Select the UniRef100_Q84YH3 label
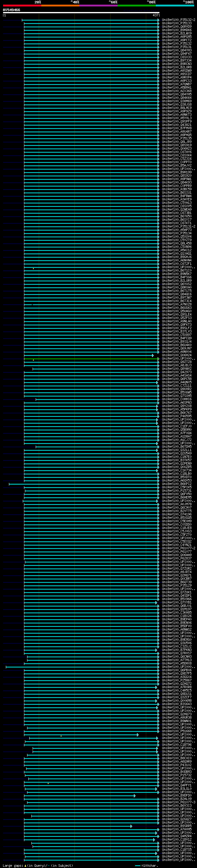 tap(177, 50)
